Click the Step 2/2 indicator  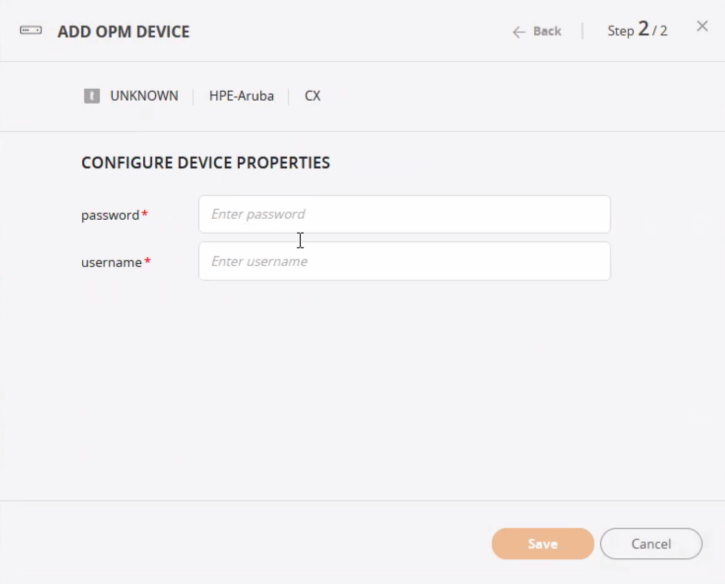(x=637, y=31)
